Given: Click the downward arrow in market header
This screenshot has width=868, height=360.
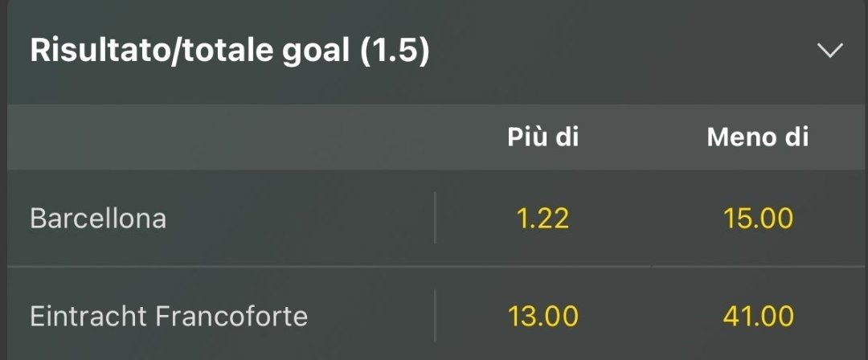Looking at the screenshot, I should point(829,51).
